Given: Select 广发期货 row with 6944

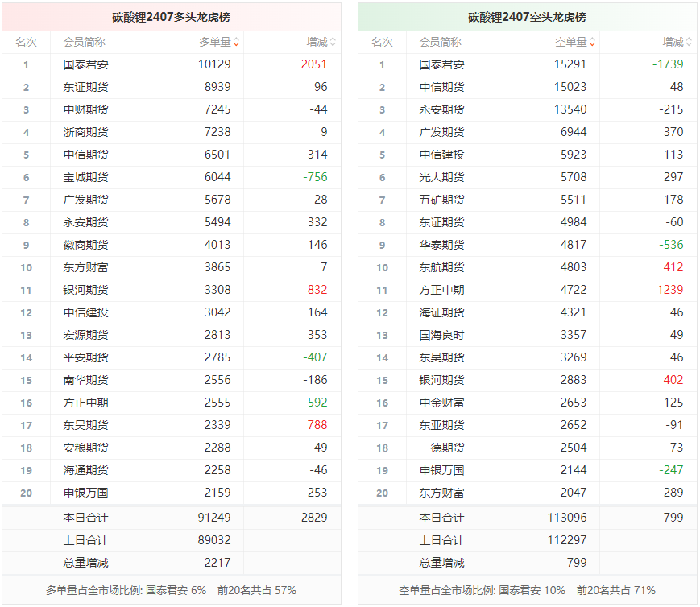Looking at the screenshot, I should pos(528,132).
